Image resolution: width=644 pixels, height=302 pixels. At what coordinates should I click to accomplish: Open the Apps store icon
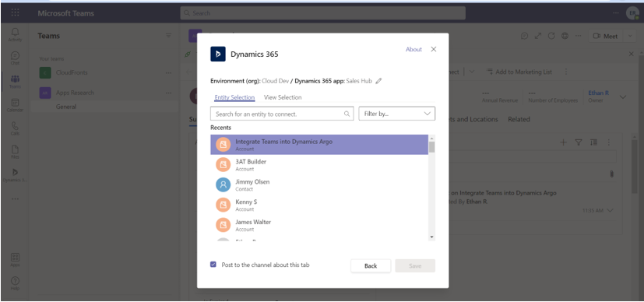[x=16, y=260]
